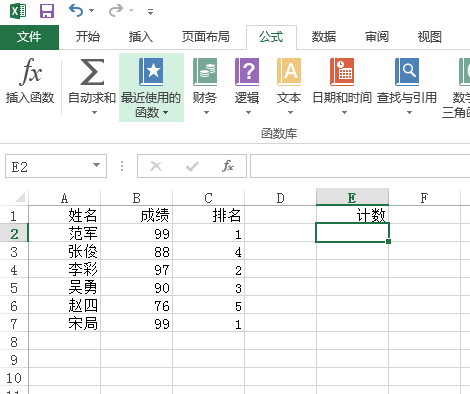Click the 插入函数 fx ribbon button
Image resolution: width=470 pixels, height=394 pixels.
(30, 81)
